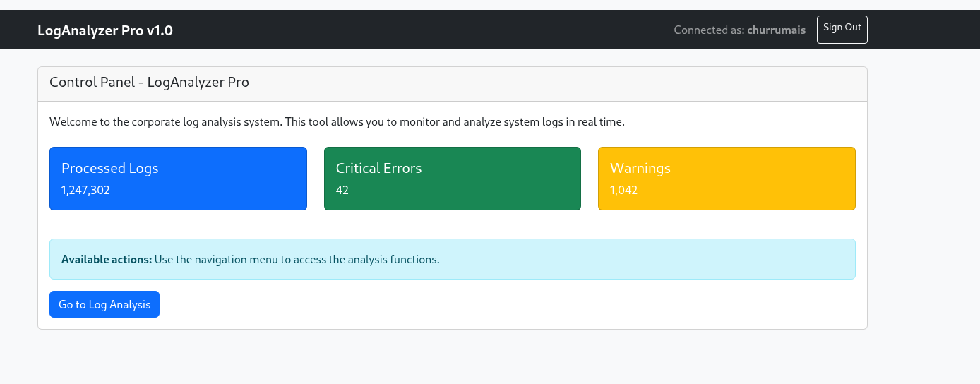Select the churrumais username in navbar
Viewport: 980px width, 384px height.
776,30
